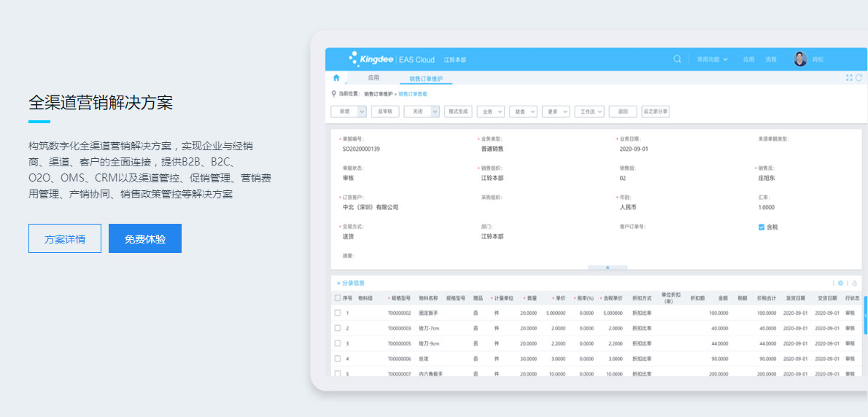
Task: Select the 销售订单维护 tab
Action: pos(426,79)
